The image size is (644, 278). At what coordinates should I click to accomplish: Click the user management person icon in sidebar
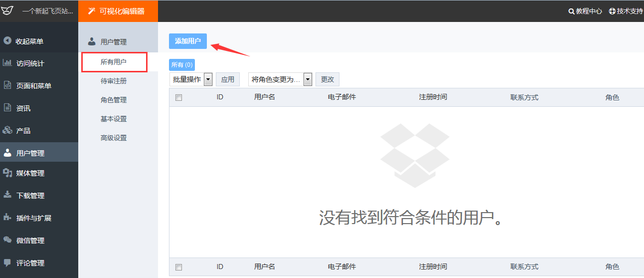coord(7,153)
